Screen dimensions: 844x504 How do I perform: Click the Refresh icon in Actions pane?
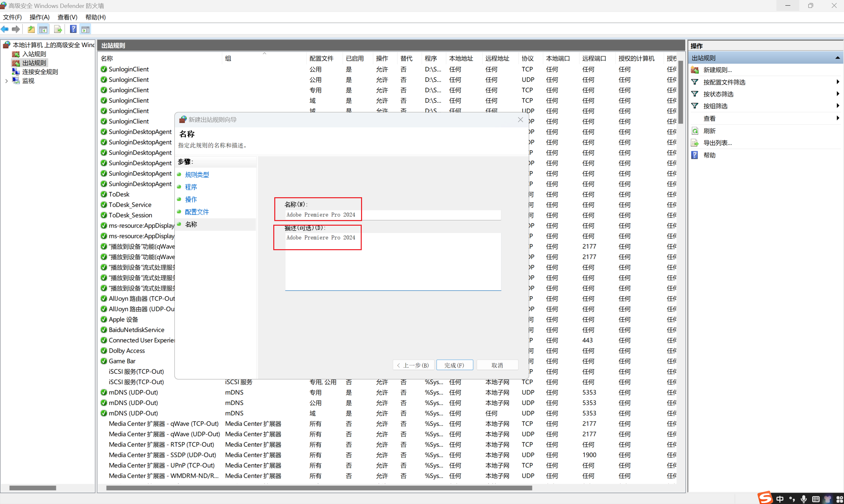(x=695, y=131)
